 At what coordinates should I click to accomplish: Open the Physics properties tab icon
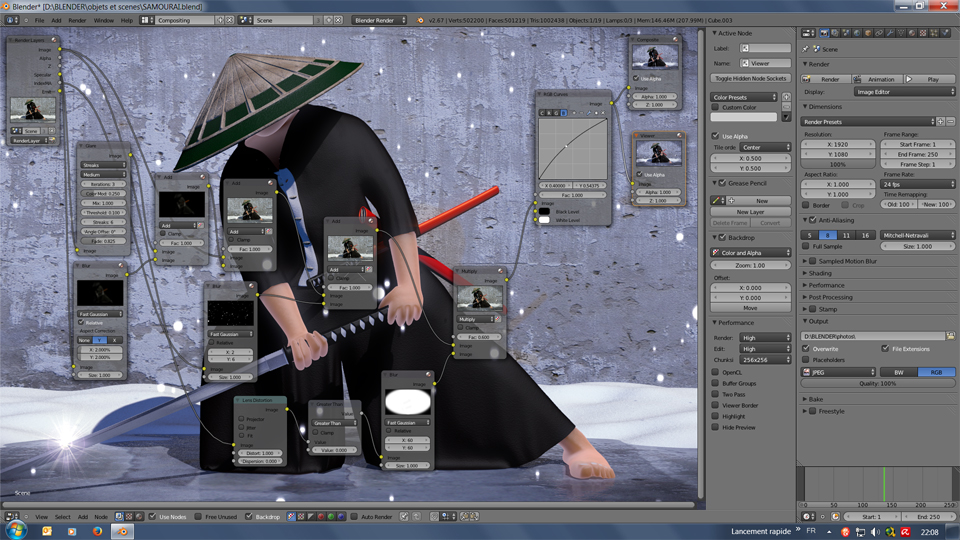click(x=945, y=32)
